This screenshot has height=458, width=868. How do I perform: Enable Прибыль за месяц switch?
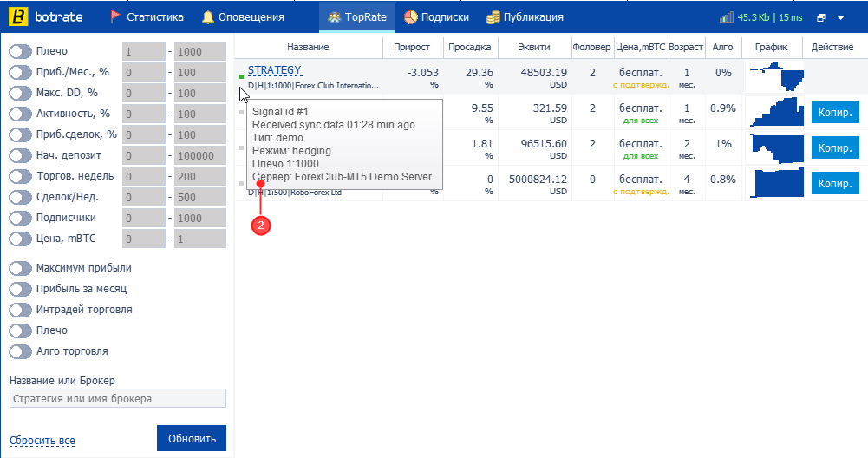coord(21,289)
